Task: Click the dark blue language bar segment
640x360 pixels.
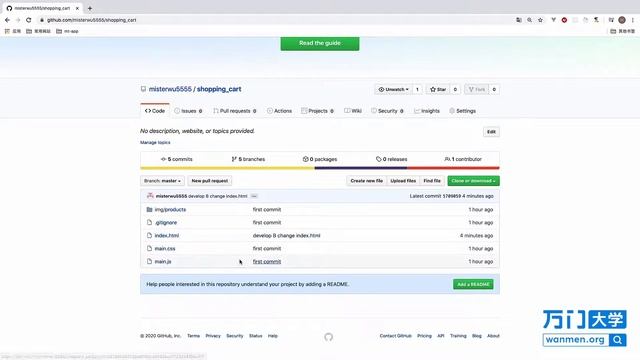Action: tap(361, 168)
